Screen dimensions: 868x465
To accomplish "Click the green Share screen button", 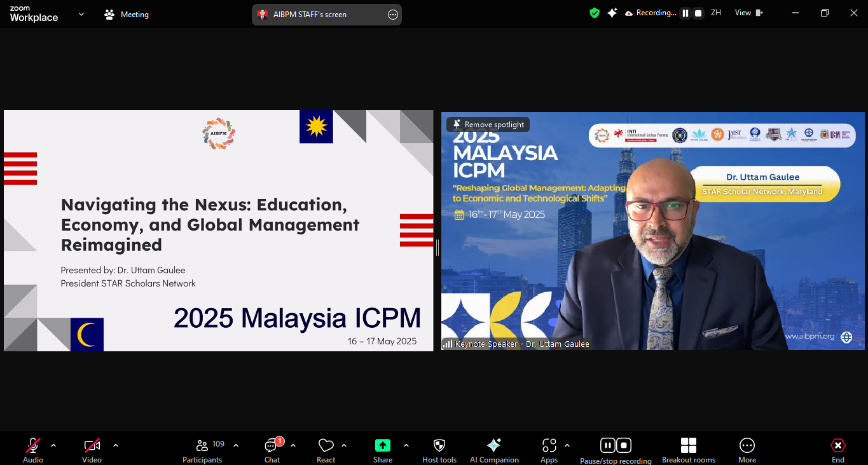I will [x=383, y=450].
